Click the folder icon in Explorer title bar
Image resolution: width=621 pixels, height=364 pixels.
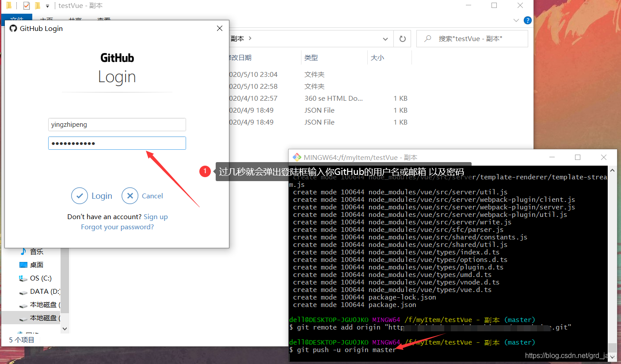coord(8,6)
